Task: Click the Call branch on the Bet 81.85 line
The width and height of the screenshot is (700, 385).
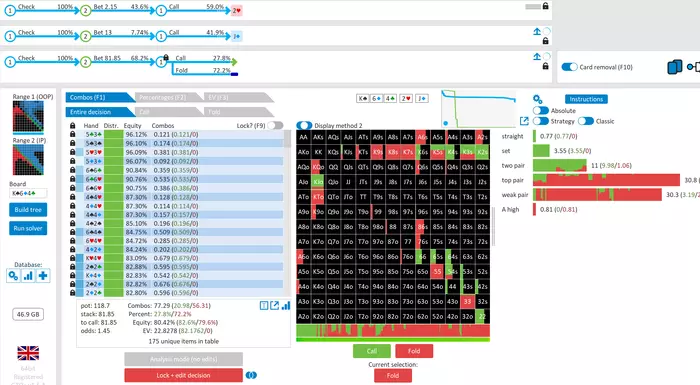Action: pyautogui.click(x=203, y=59)
